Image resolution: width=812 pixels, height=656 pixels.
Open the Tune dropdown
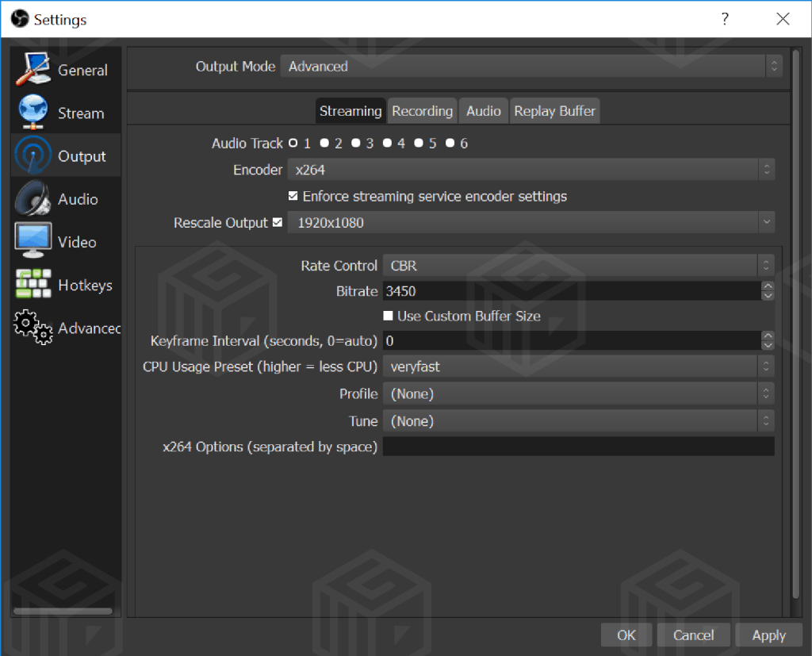pos(578,420)
